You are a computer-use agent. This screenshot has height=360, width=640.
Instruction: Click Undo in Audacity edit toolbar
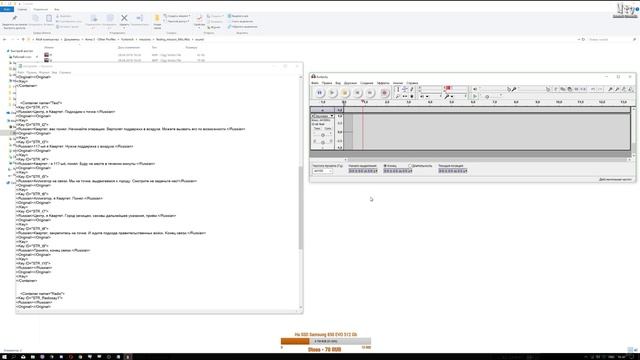(593, 89)
